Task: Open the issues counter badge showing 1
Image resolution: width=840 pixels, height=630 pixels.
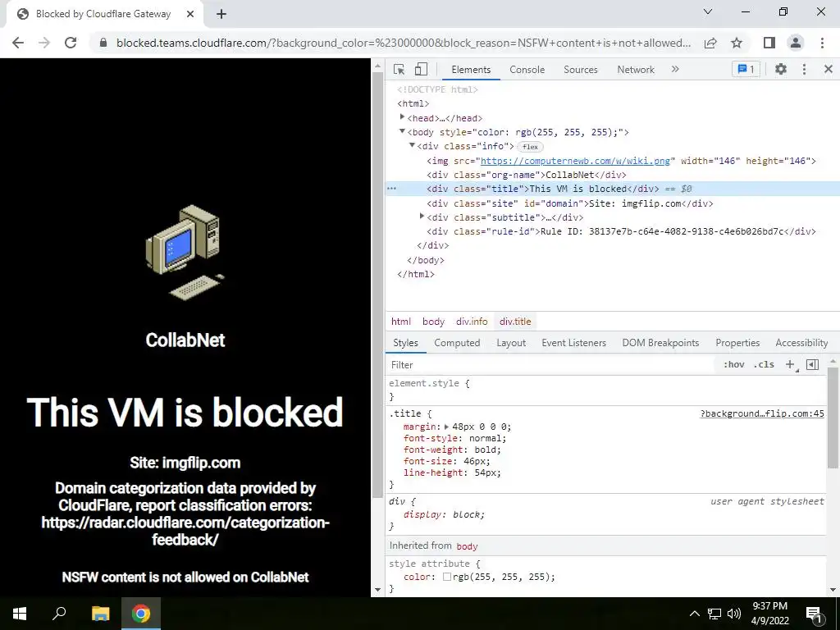Action: pos(746,69)
